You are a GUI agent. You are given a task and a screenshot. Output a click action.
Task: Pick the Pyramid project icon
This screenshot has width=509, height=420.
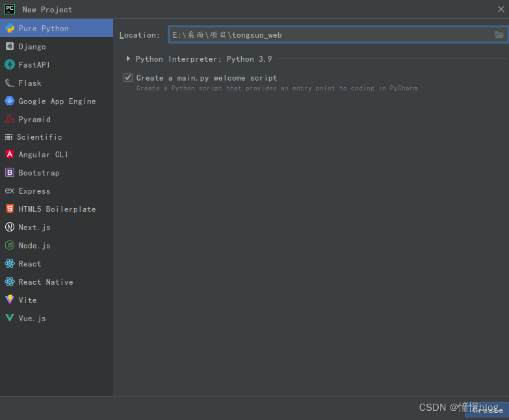[x=10, y=119]
